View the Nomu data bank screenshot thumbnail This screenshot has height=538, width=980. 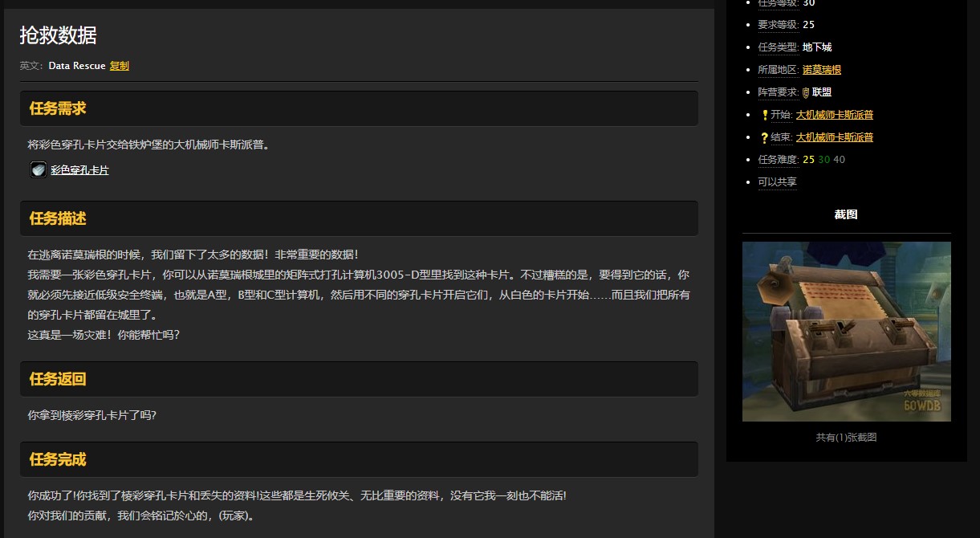coord(846,331)
